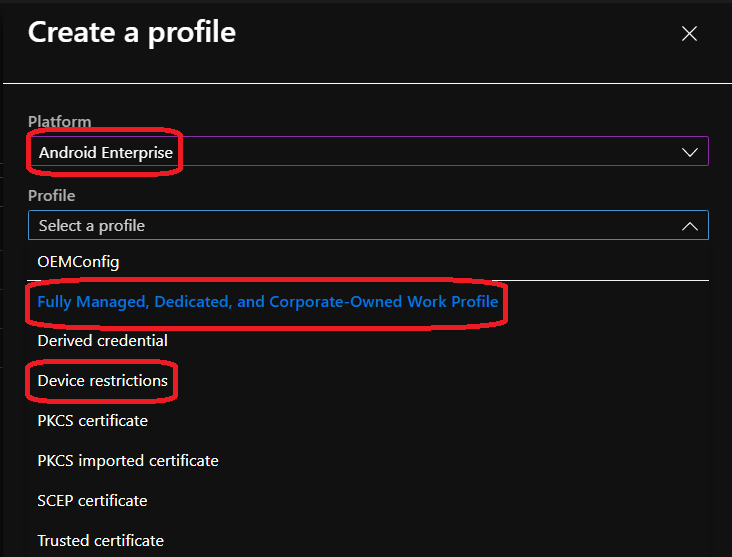Expand the Platform dropdown chevron

(689, 152)
